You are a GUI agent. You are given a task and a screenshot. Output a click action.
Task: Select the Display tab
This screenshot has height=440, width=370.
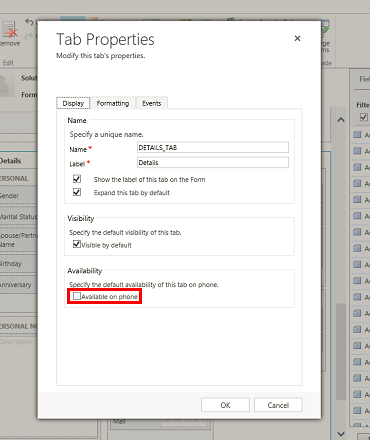pos(73,103)
